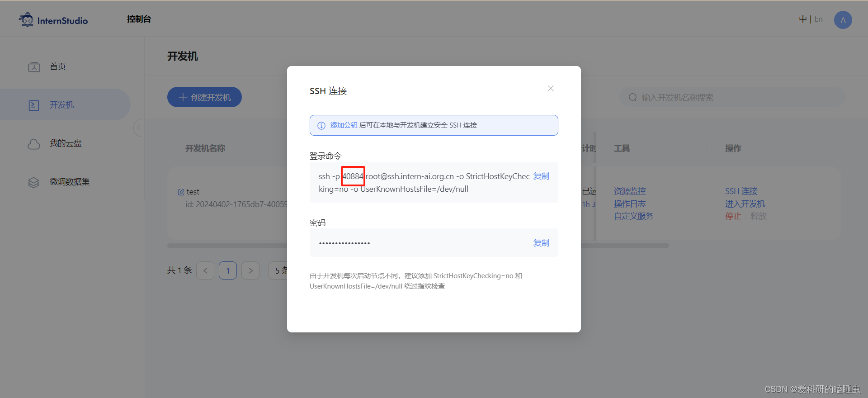Click the horizontal table scrollbar
The width and height of the screenshot is (868, 398).
click(418, 246)
